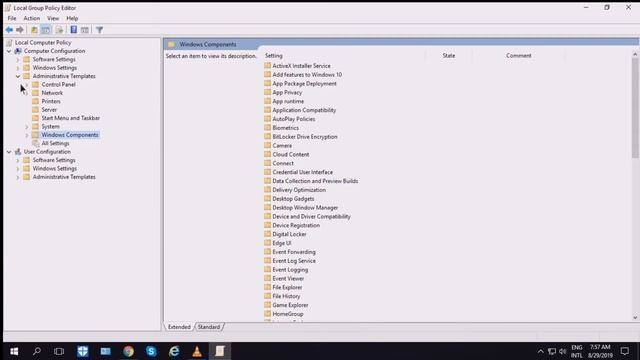Click the All Settings tree icon
This screenshot has width=640, height=360.
pos(36,143)
